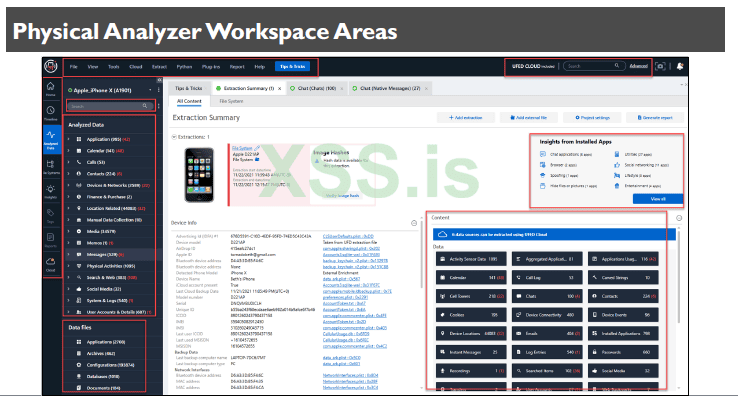Click the Tips & Tricks blue button

292,66
